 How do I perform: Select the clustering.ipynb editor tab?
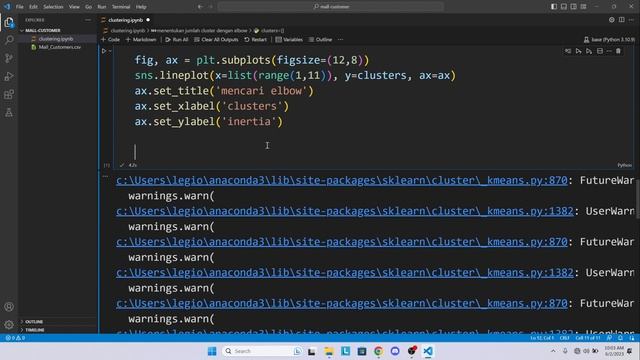point(126,20)
